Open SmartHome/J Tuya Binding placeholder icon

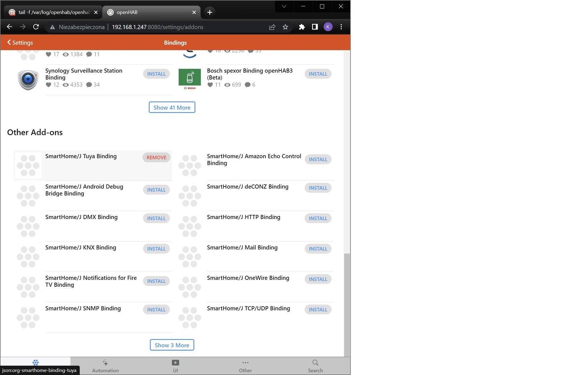28,165
